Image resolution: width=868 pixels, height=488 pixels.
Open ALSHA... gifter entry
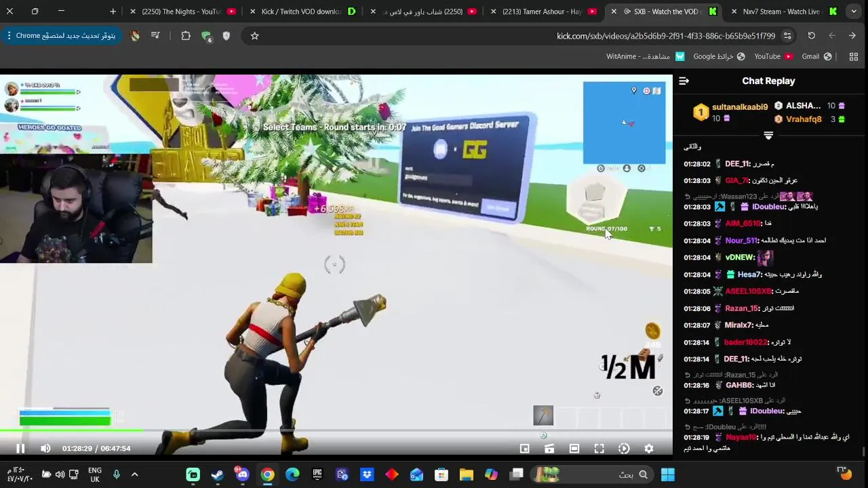[x=810, y=106]
